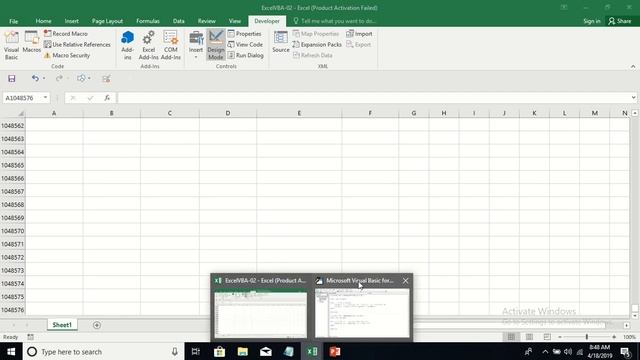Open the Visual Basic editor
The width and height of the screenshot is (640, 360).
point(11,45)
